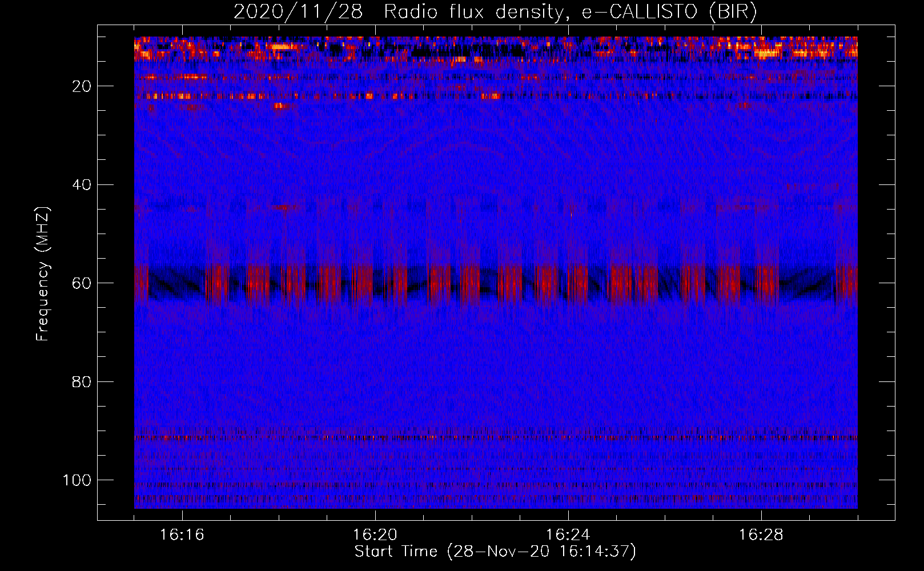924x571 pixels.
Task: Click the 'Start Time (28-Nov-20 16:14:37)' x-axis label
Action: point(495,552)
